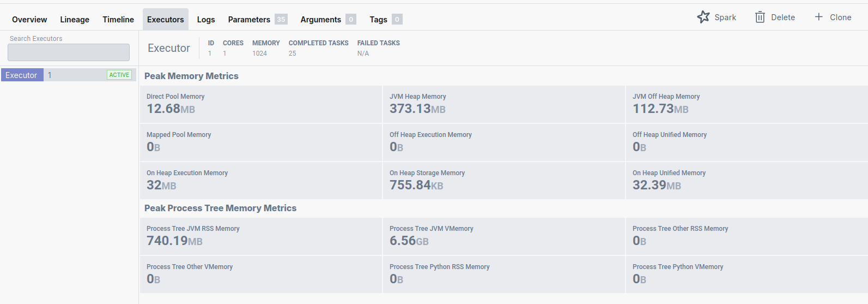Select the Process Tree JVM VMemory card
868x304 pixels.
point(503,236)
